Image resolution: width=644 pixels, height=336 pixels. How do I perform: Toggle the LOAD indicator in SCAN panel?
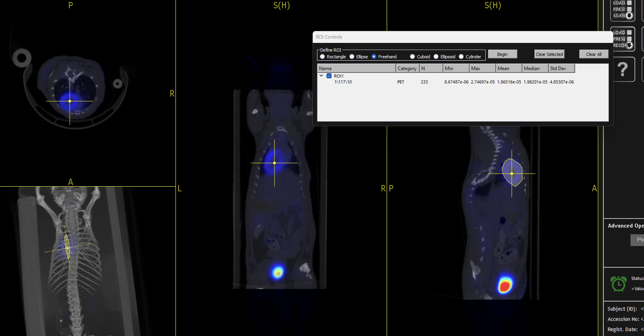pyautogui.click(x=629, y=3)
